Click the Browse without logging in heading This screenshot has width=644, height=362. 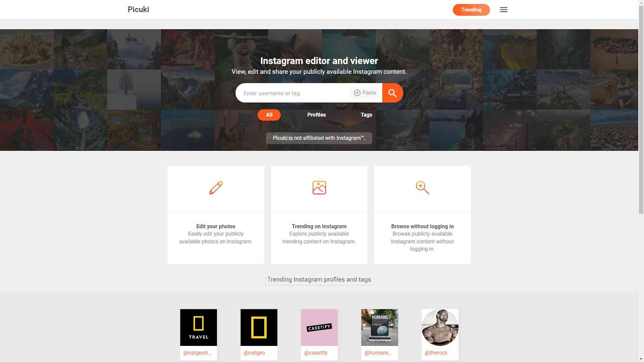[x=422, y=226]
